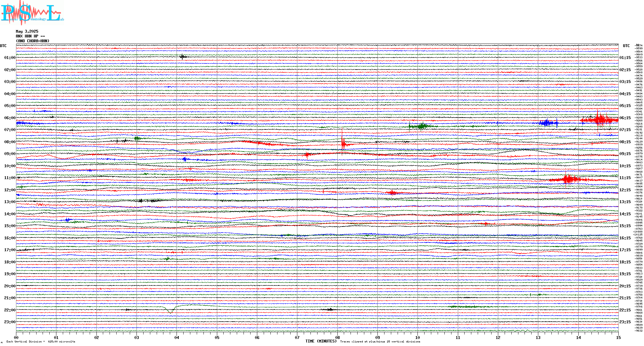Click the '08:00' hour label
644x346 pixels.
pyautogui.click(x=10, y=142)
